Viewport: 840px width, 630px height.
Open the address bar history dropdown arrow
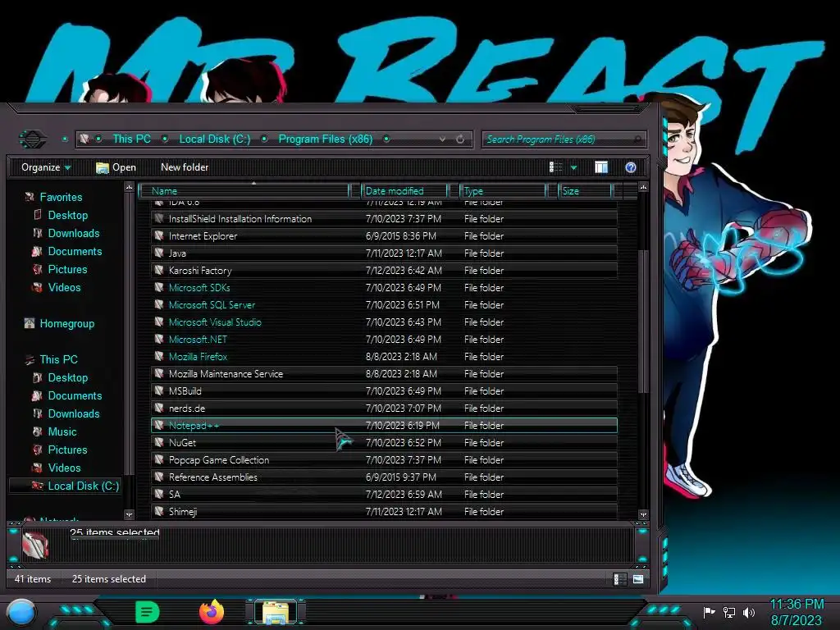pyautogui.click(x=442, y=139)
